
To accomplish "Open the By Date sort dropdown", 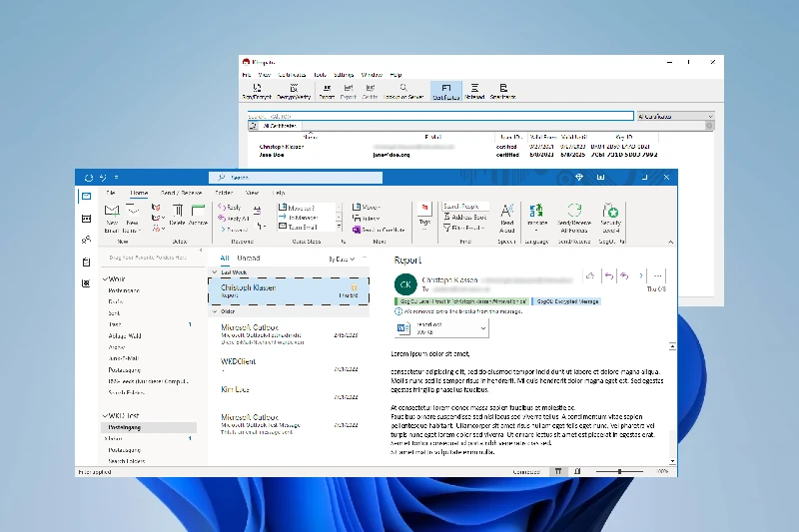I will pyautogui.click(x=342, y=260).
